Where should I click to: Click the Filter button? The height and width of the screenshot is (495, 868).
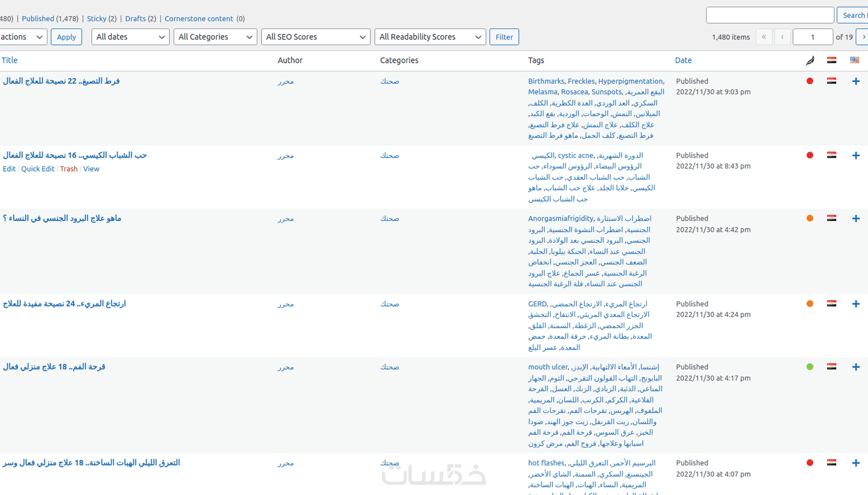[x=504, y=37]
